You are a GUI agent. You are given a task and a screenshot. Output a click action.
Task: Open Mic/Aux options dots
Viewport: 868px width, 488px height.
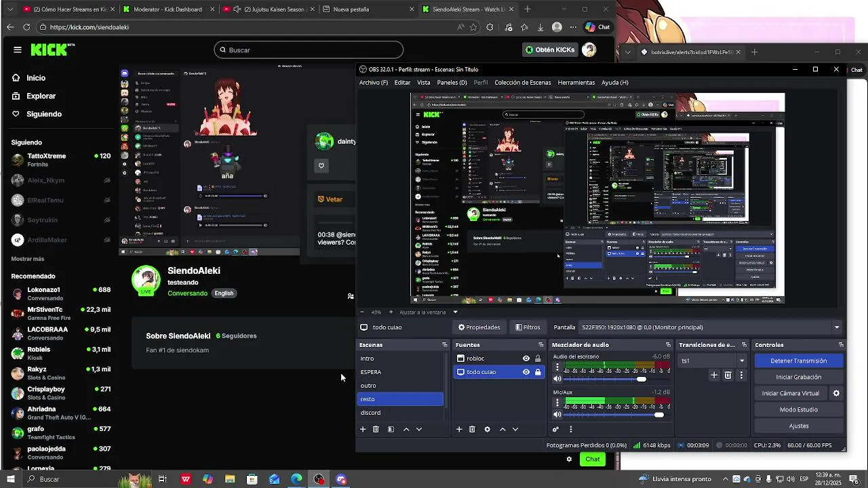pos(558,403)
